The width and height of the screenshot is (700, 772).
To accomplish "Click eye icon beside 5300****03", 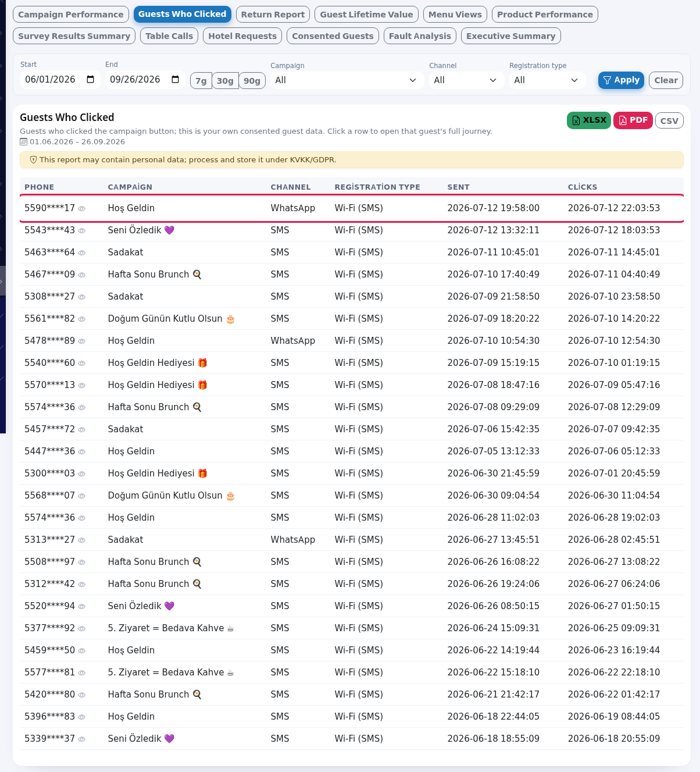I will 82,474.
